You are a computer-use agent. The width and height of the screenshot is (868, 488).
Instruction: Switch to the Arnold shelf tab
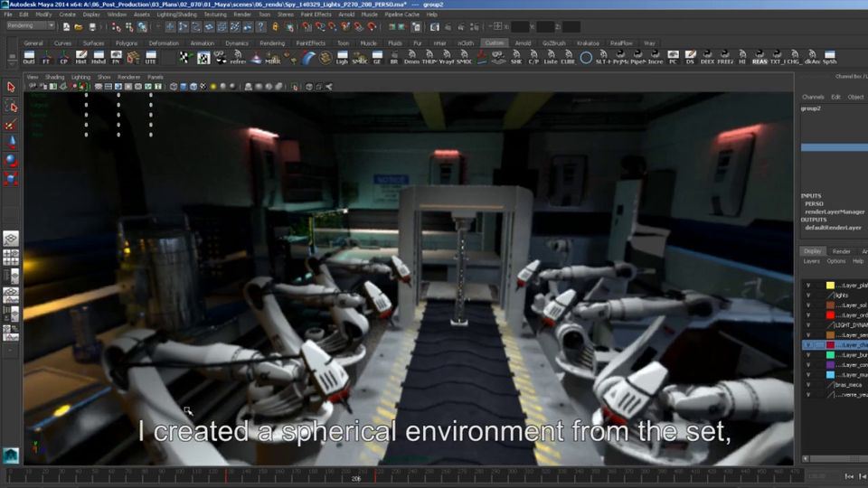(x=523, y=42)
